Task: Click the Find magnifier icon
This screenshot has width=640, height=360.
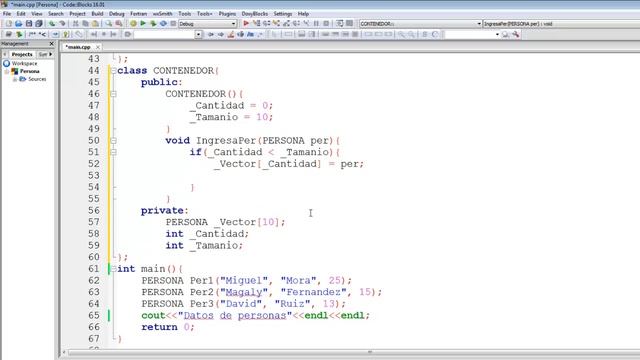Action: coord(109,24)
